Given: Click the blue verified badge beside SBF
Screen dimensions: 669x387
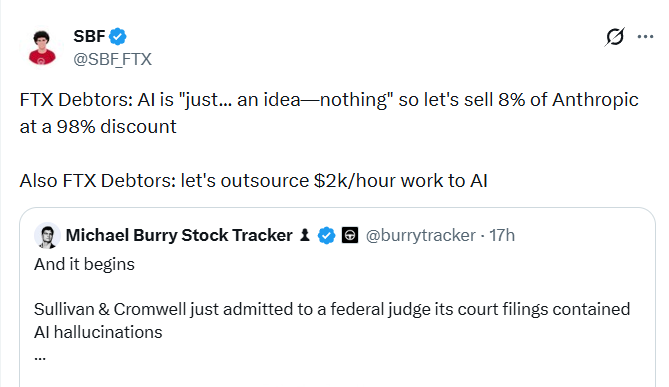Looking at the screenshot, I should pyautogui.click(x=118, y=37).
